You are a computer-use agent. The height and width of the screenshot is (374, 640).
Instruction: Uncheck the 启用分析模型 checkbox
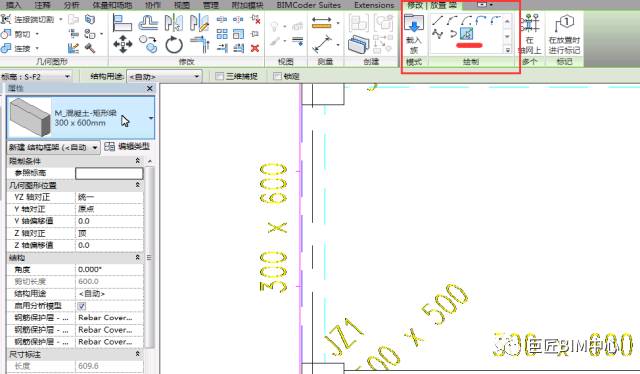click(82, 306)
